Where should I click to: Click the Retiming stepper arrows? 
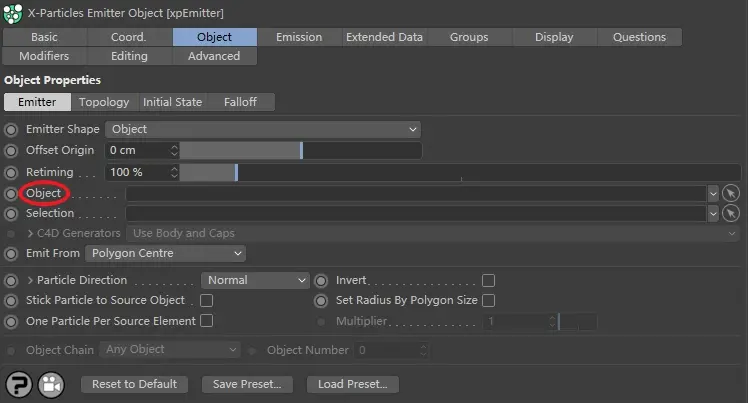click(174, 173)
